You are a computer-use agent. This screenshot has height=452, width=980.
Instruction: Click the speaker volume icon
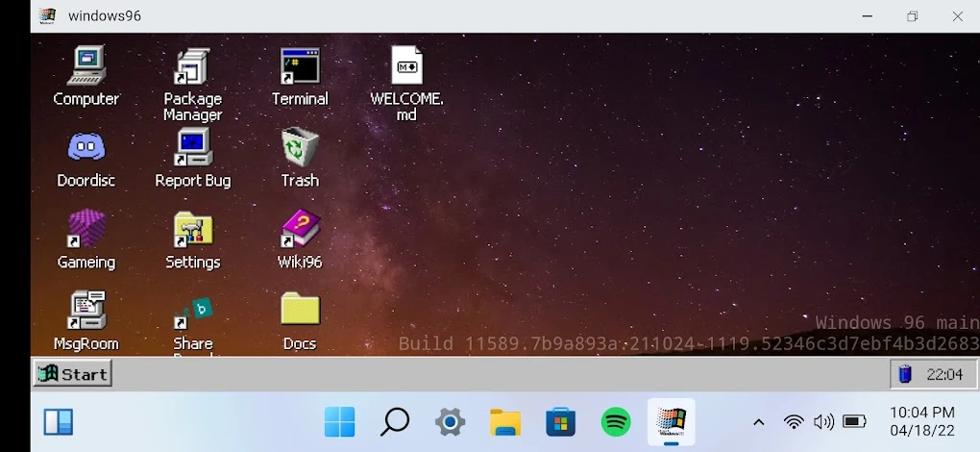(823, 422)
